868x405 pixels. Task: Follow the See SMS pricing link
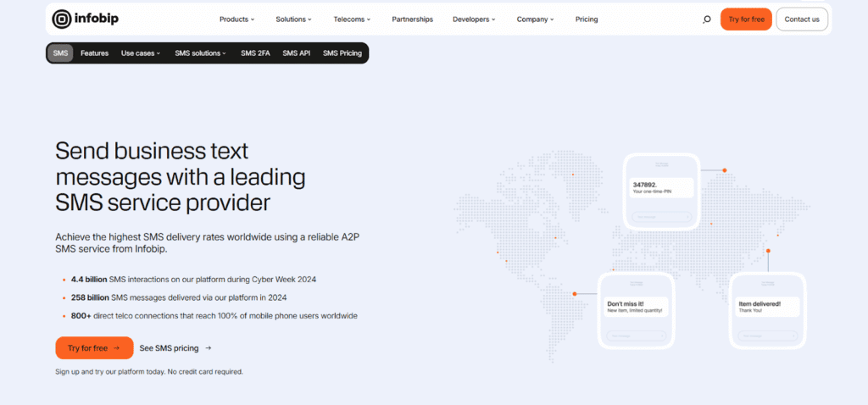click(175, 347)
